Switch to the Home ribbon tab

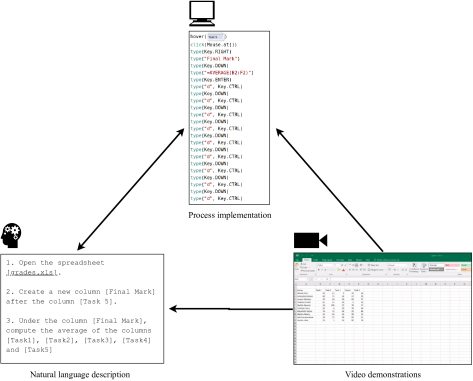click(307, 260)
